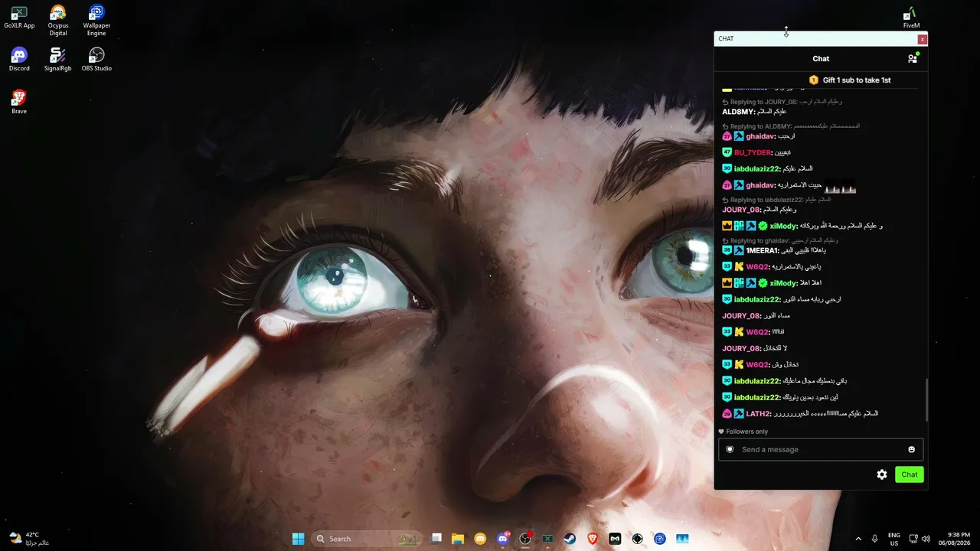
Task: Open File Explorer from the taskbar
Action: tap(458, 539)
